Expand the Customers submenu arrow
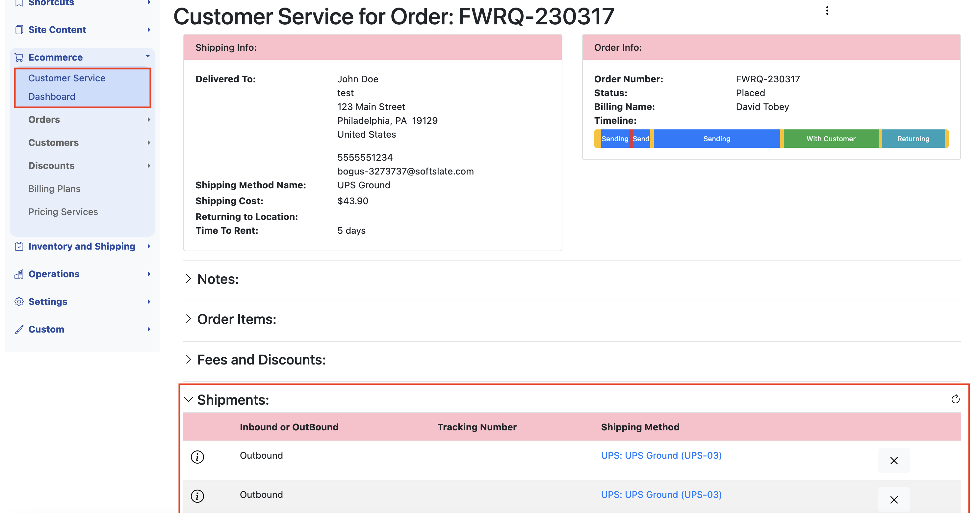The image size is (980, 513). (149, 143)
